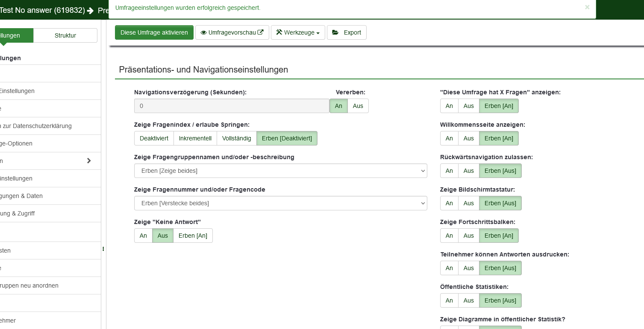The width and height of the screenshot is (644, 329).
Task: Expand the sidebar chevron menu item
Action: 89,161
